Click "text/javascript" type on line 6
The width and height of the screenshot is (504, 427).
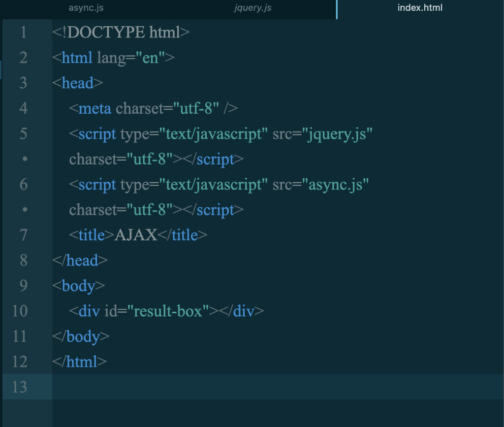pos(214,185)
